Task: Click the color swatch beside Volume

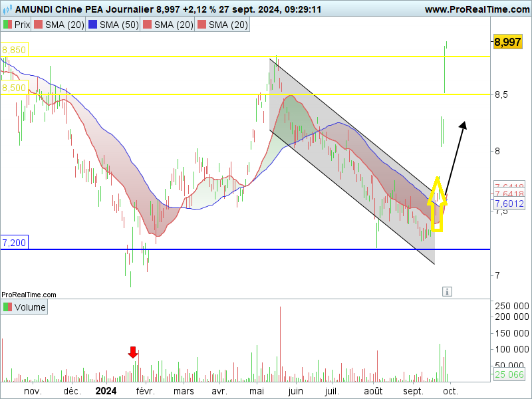Action: [7, 307]
